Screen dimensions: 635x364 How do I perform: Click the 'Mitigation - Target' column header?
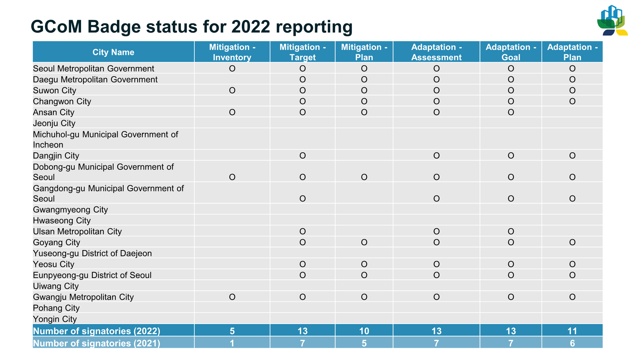click(x=303, y=52)
